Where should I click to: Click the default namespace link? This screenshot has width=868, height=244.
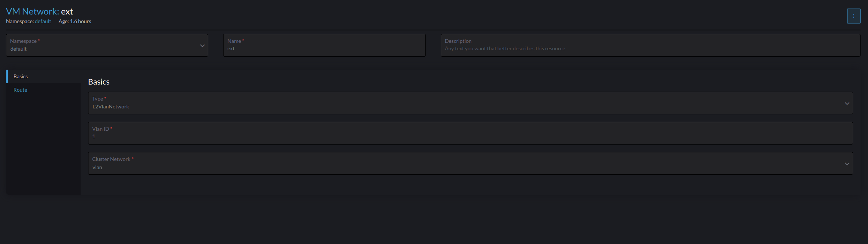tap(43, 21)
